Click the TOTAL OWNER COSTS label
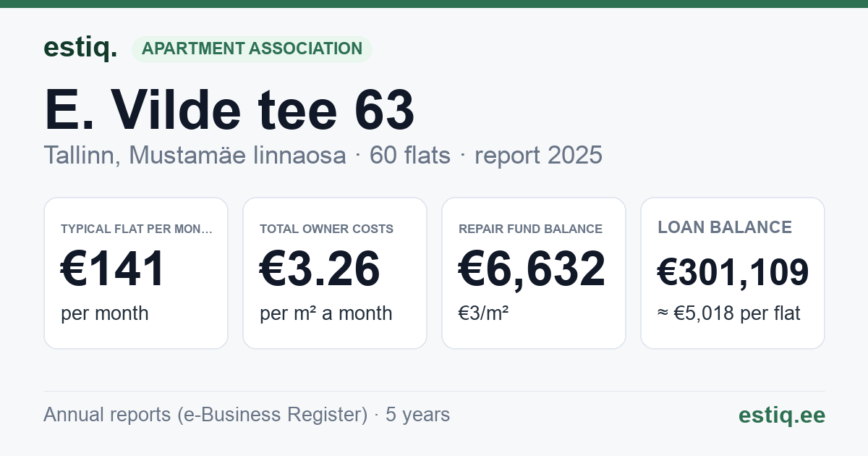 [326, 229]
